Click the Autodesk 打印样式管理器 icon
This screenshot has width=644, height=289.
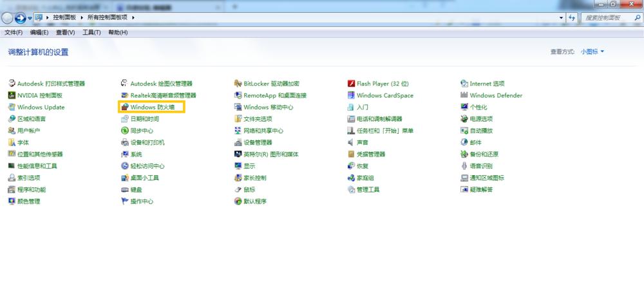pos(12,83)
